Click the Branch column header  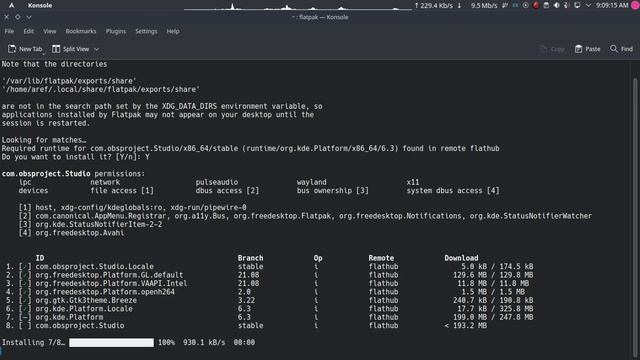[251, 258]
